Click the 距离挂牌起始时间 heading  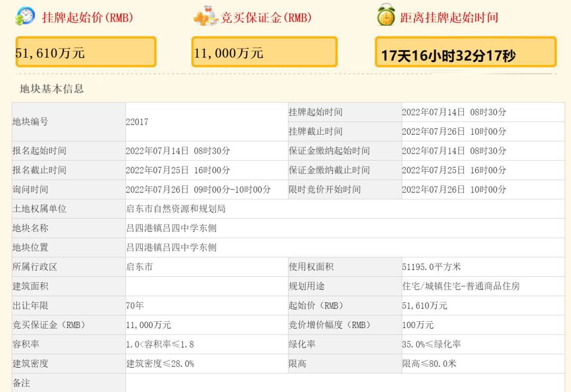coord(449,17)
